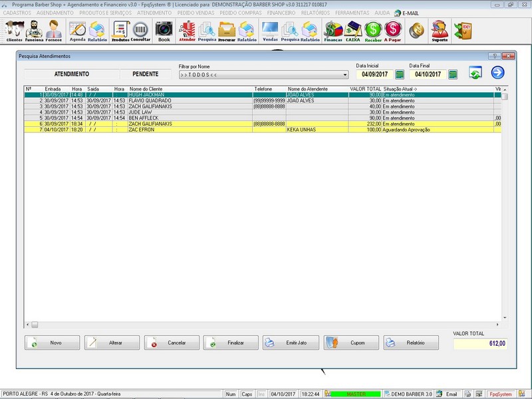The image size is (532, 399).
Task: Open the FERRAMENTAS menu
Action: pos(352,13)
